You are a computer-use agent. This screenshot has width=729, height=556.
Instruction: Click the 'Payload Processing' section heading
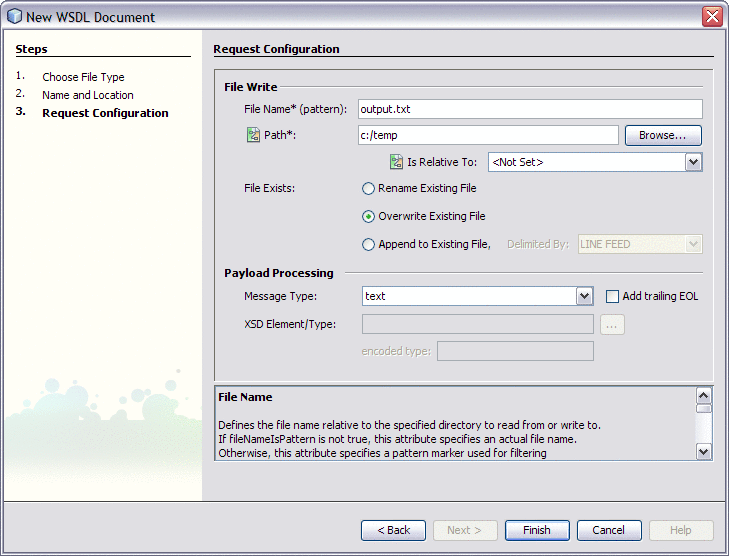pos(278,273)
